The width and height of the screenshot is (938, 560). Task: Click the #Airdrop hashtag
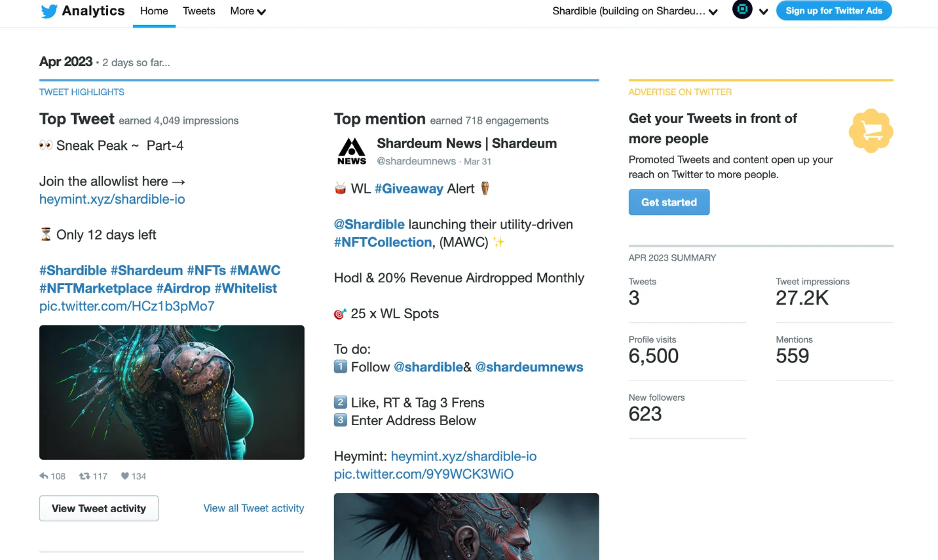[183, 288]
